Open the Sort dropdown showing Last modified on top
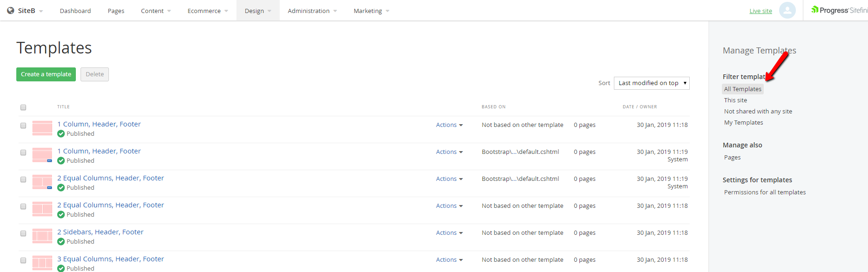 point(652,83)
